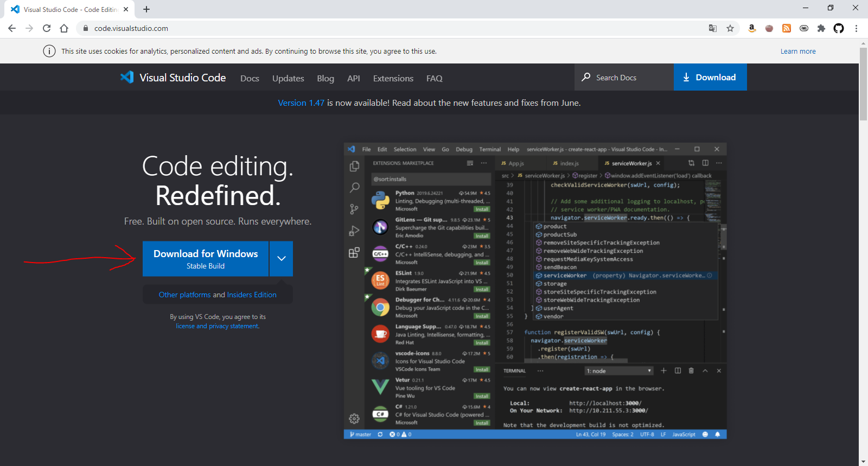
Task: Open the Insiders Edition link
Action: pyautogui.click(x=252, y=295)
